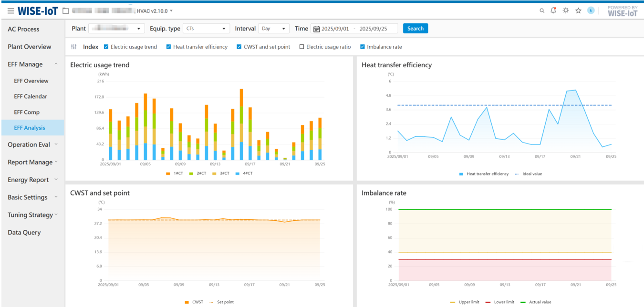
Task: Click the Search button
Action: coord(415,29)
